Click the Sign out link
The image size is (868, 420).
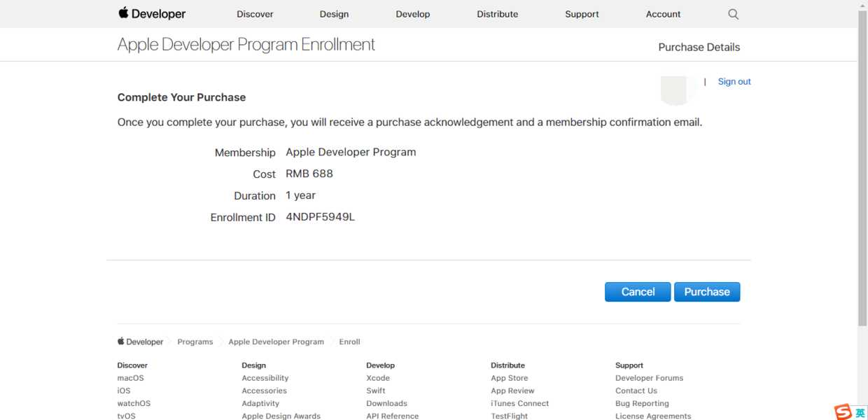pos(734,81)
